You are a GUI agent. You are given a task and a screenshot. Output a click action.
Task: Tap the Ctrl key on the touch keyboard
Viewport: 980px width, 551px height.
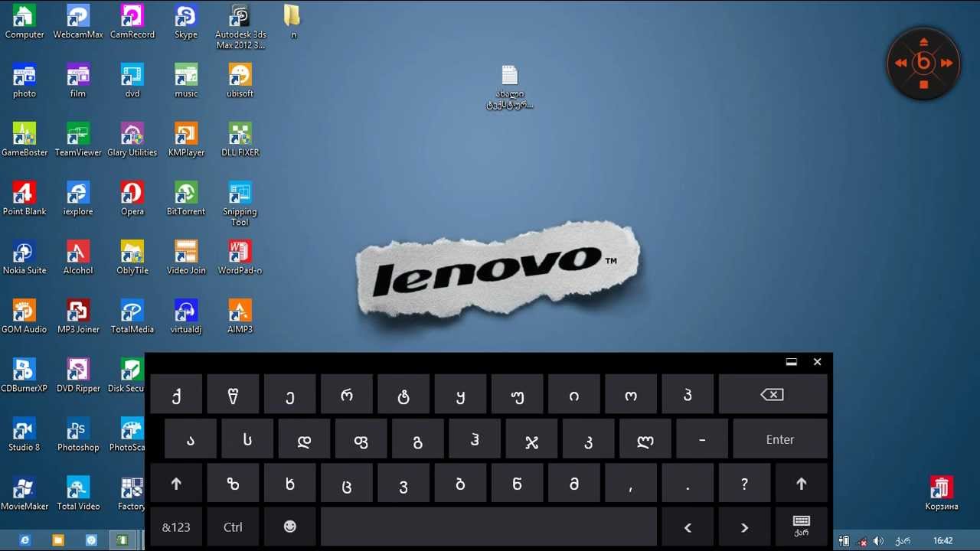(x=233, y=527)
